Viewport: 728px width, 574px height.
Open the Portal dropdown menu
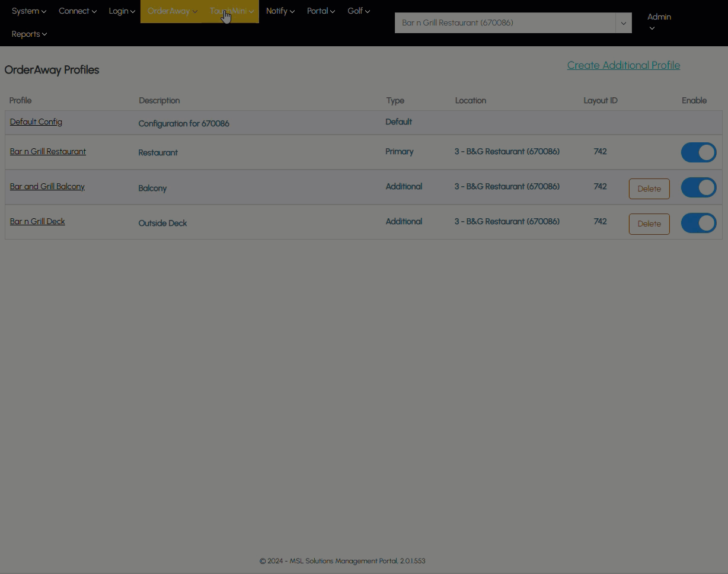[x=321, y=11]
